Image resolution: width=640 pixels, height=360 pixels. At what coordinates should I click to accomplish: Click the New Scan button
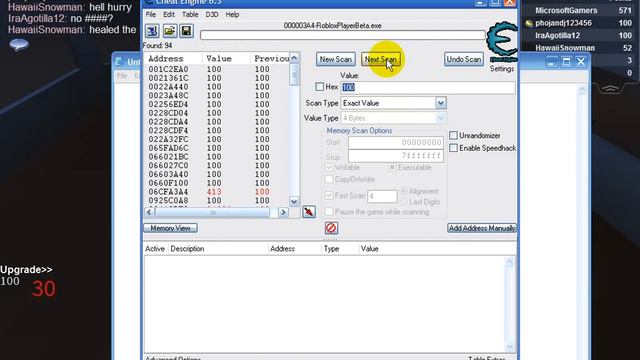tap(336, 59)
